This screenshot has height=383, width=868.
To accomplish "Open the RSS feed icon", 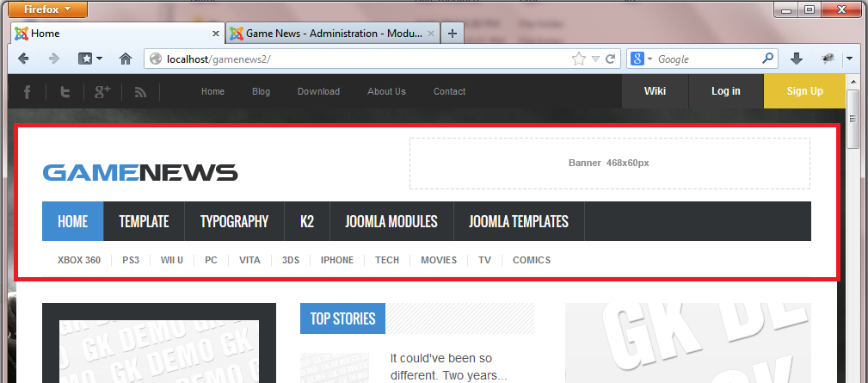I will 140,92.
